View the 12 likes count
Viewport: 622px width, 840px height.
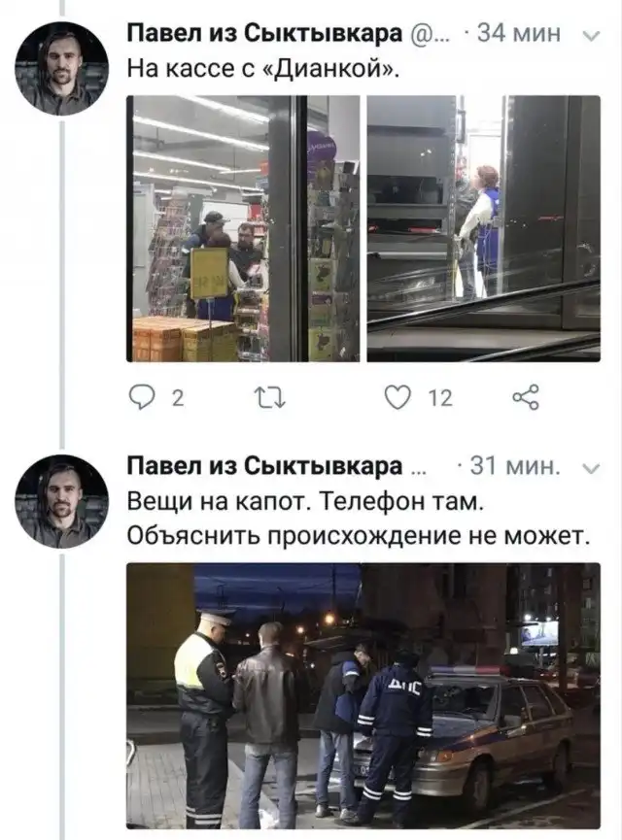pos(440,398)
